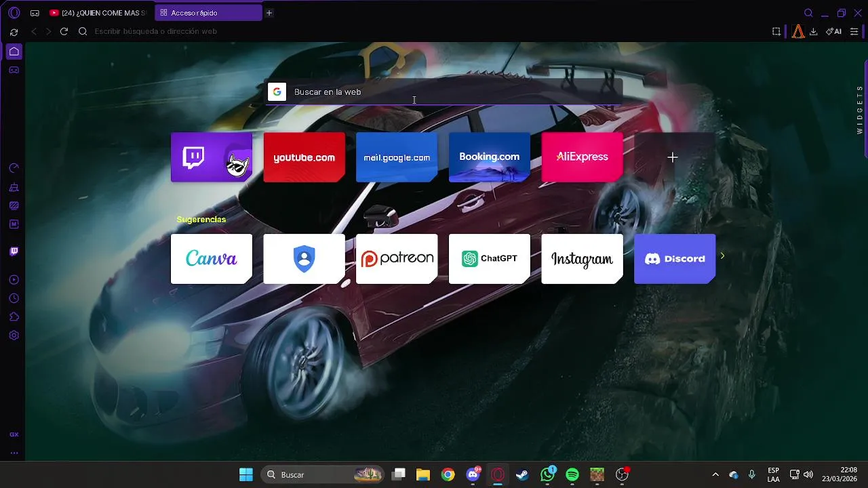Open the tab search magnifier icon
The height and width of the screenshot is (488, 868).
tap(808, 13)
